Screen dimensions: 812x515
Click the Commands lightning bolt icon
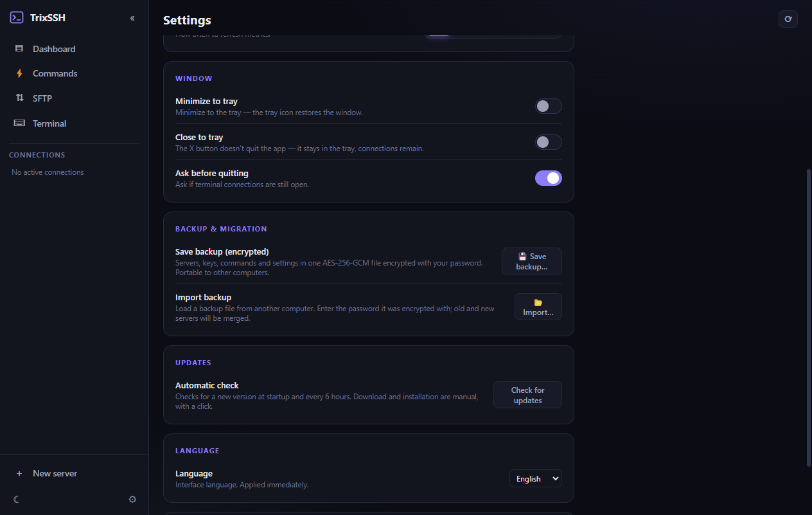tap(19, 73)
